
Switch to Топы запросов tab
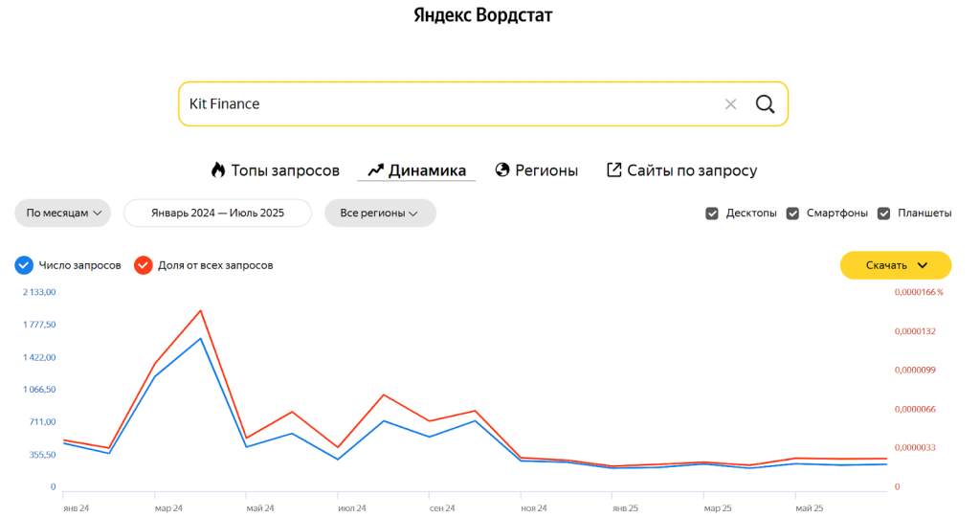(285, 170)
